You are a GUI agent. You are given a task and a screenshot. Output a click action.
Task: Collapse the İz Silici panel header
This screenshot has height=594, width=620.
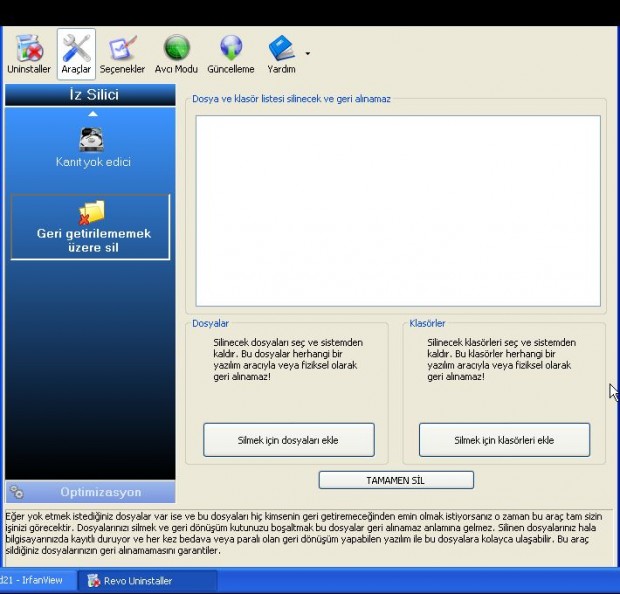click(92, 95)
